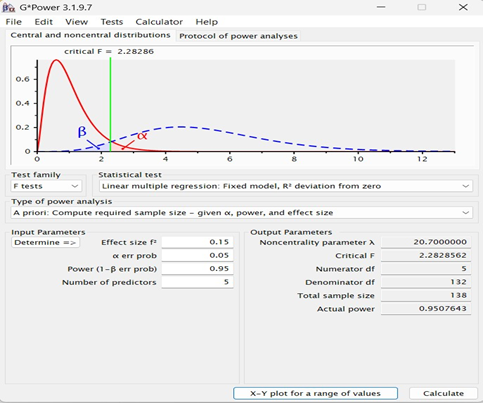Select Central and noncentral distributions tab
The image size is (483, 403).
coord(90,35)
